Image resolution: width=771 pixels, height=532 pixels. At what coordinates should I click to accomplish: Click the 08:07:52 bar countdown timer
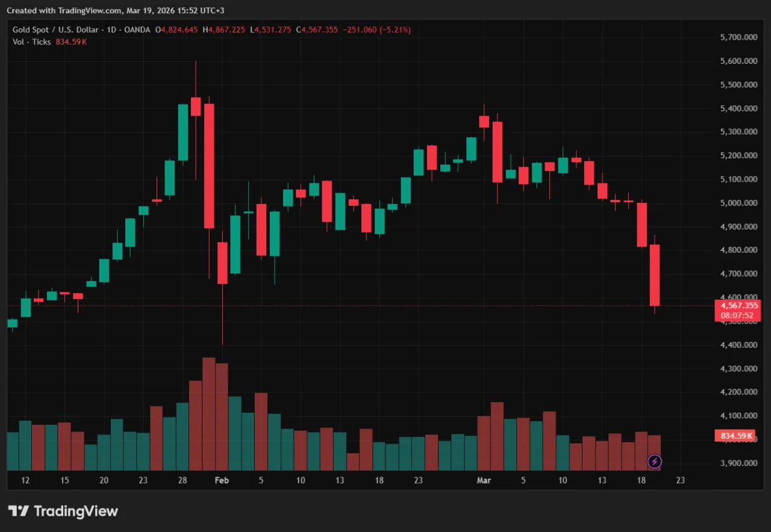736,315
